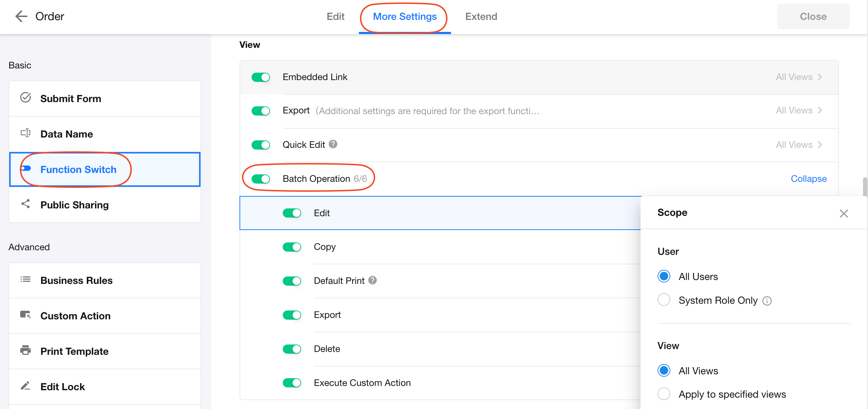Click the Print Template printer icon
868x409 pixels.
tap(26, 350)
